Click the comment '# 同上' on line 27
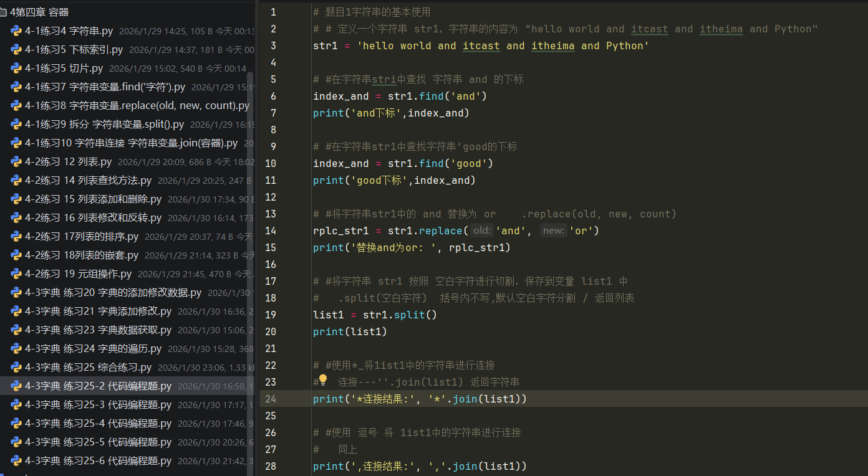The width and height of the screenshot is (868, 476). 335,449
